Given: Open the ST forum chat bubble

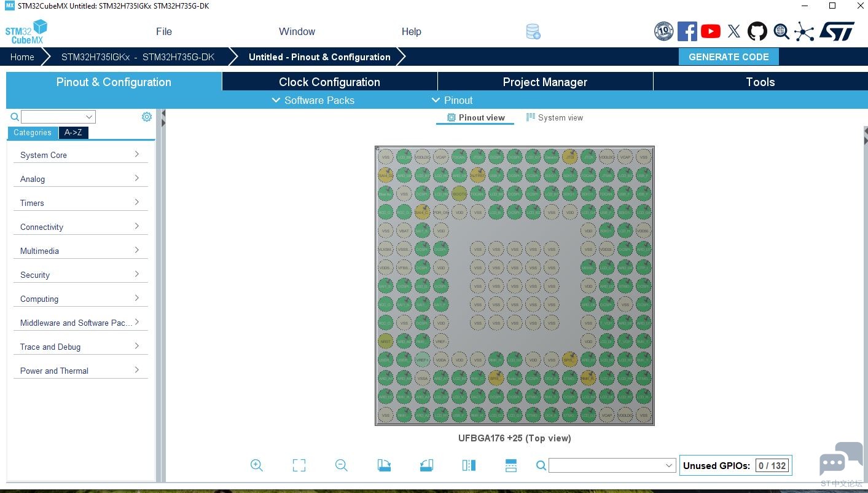Looking at the screenshot, I should pos(841,459).
